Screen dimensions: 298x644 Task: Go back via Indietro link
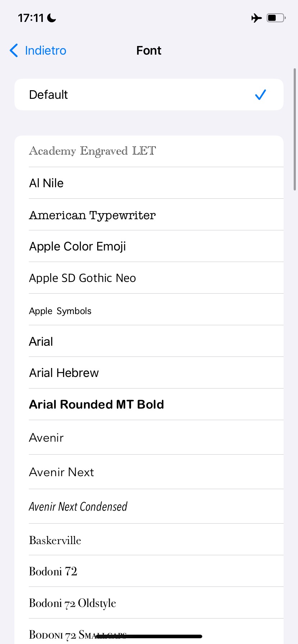pyautogui.click(x=45, y=51)
